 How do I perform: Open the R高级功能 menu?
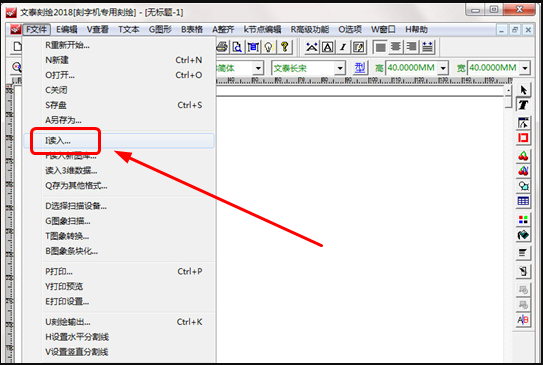[310, 30]
